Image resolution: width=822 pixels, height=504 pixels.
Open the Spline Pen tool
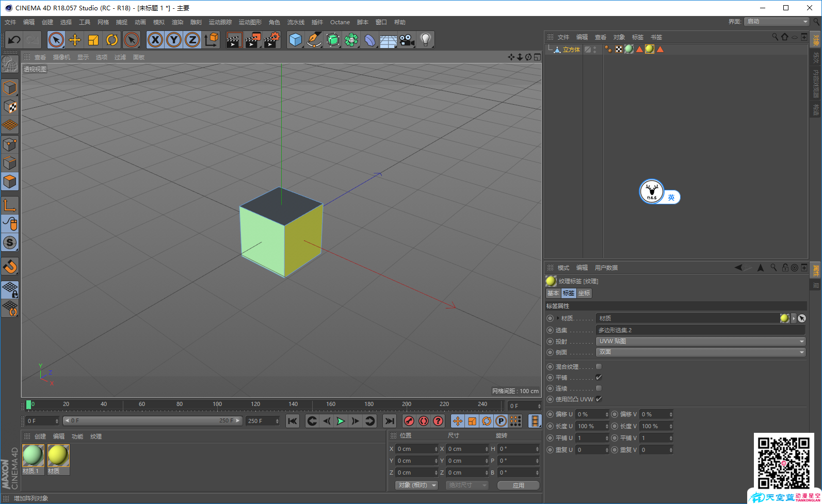(x=314, y=40)
